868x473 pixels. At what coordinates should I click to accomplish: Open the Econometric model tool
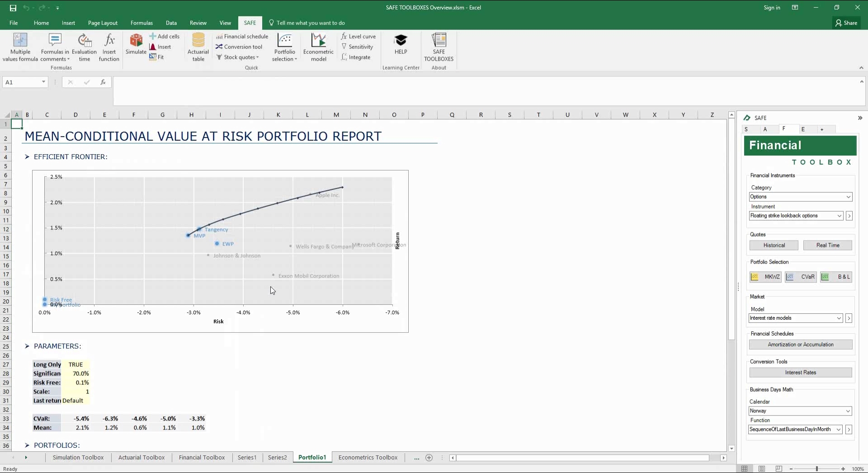pos(318,47)
